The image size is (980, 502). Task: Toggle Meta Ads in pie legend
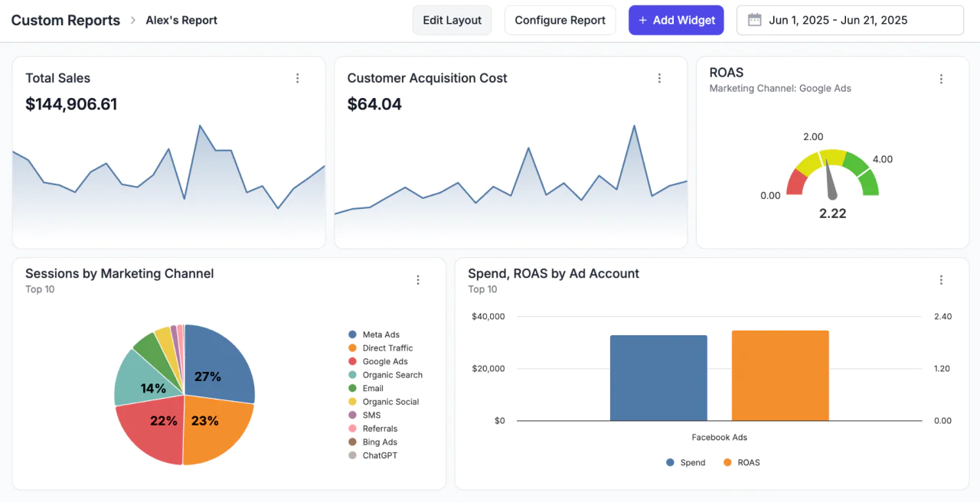click(x=381, y=334)
